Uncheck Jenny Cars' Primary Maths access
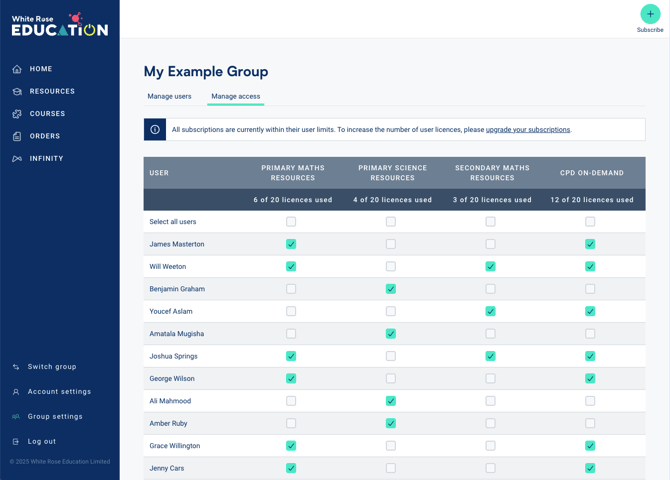Viewport: 670px width, 480px height. [x=291, y=468]
